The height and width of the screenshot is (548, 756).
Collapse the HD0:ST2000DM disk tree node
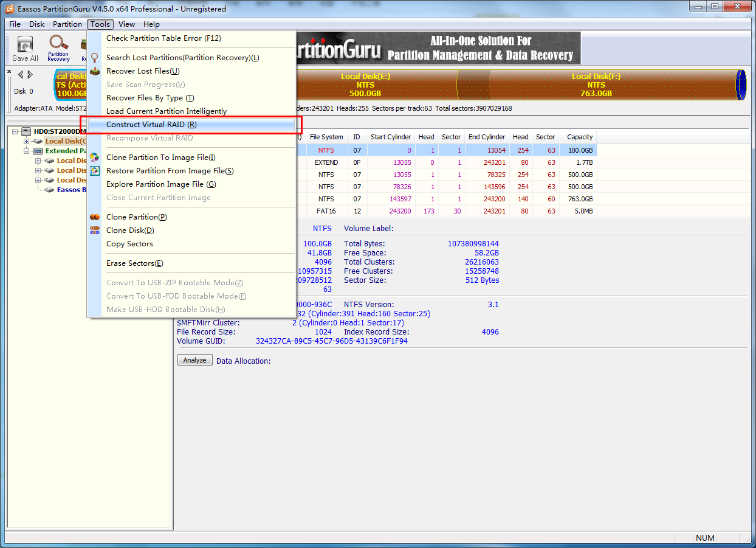pyautogui.click(x=15, y=131)
